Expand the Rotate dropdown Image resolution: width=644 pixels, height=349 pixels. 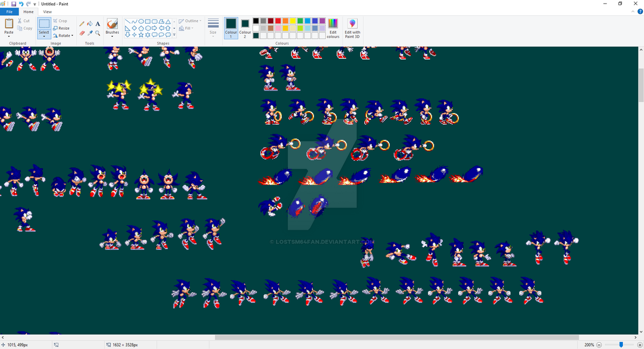click(72, 36)
